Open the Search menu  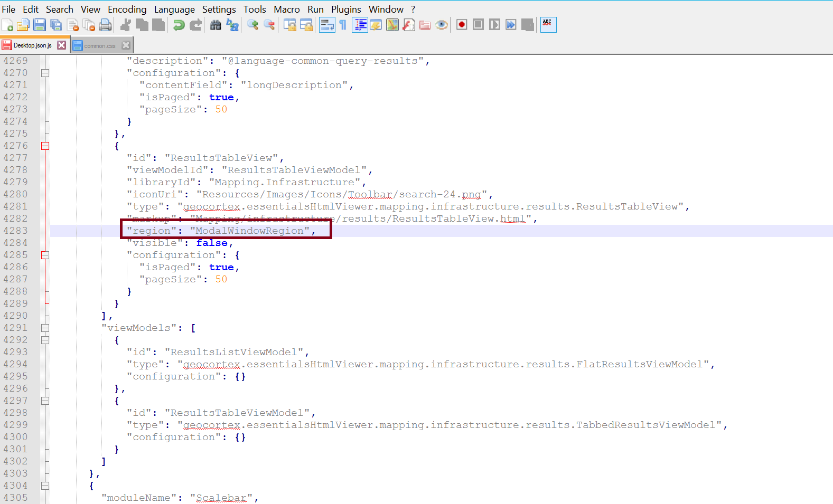point(60,9)
